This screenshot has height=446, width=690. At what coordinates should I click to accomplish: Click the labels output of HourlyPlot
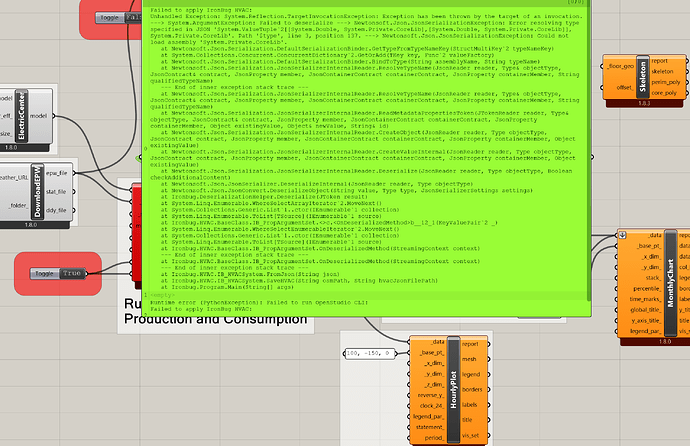point(470,405)
